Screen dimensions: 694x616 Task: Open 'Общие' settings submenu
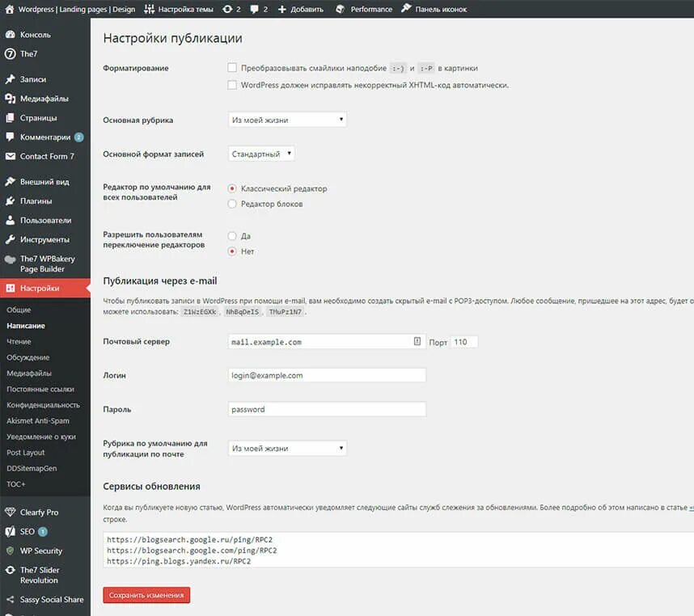(19, 310)
